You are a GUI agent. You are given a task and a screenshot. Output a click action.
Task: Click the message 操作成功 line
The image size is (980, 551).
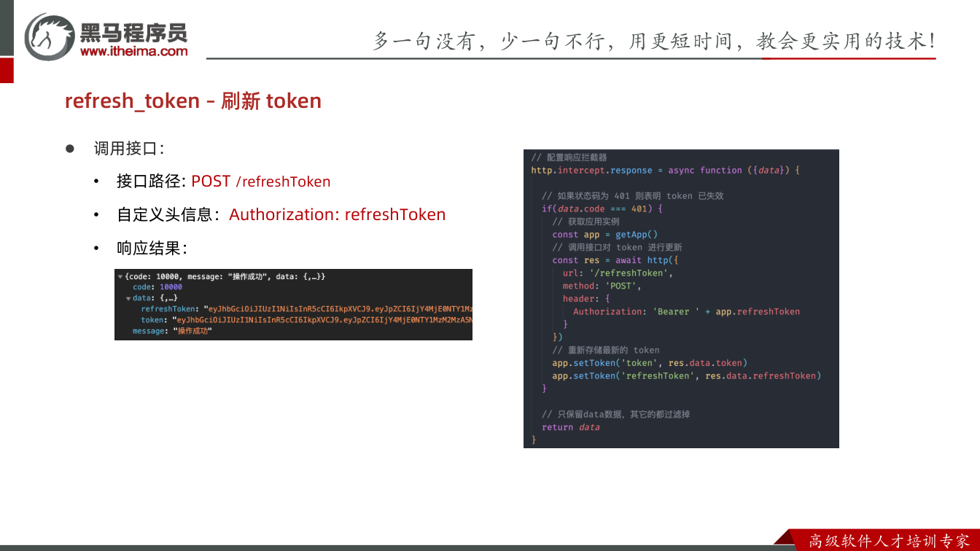pos(172,331)
